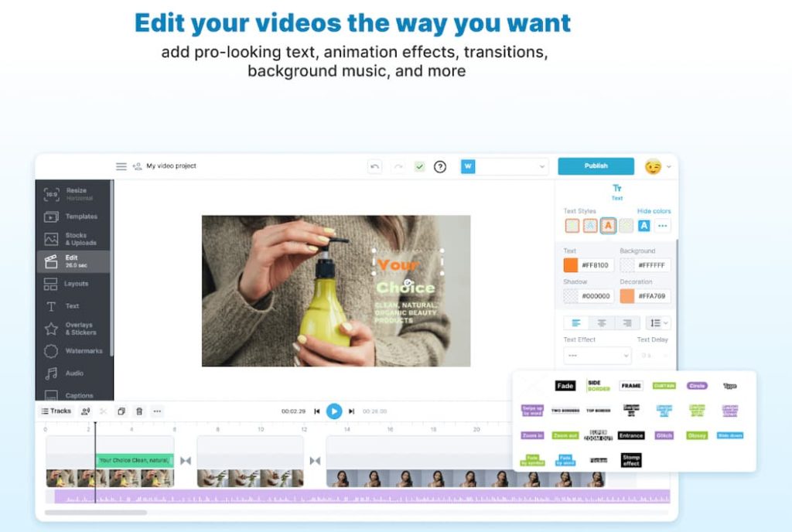Choose the selected orange A text style
The width and height of the screenshot is (792, 532).
click(x=608, y=226)
